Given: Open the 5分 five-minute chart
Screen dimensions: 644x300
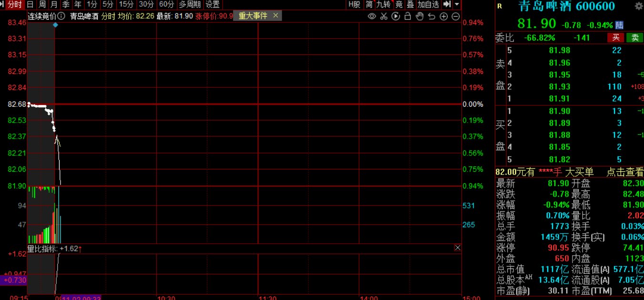Looking at the screenshot, I should click(x=108, y=4).
